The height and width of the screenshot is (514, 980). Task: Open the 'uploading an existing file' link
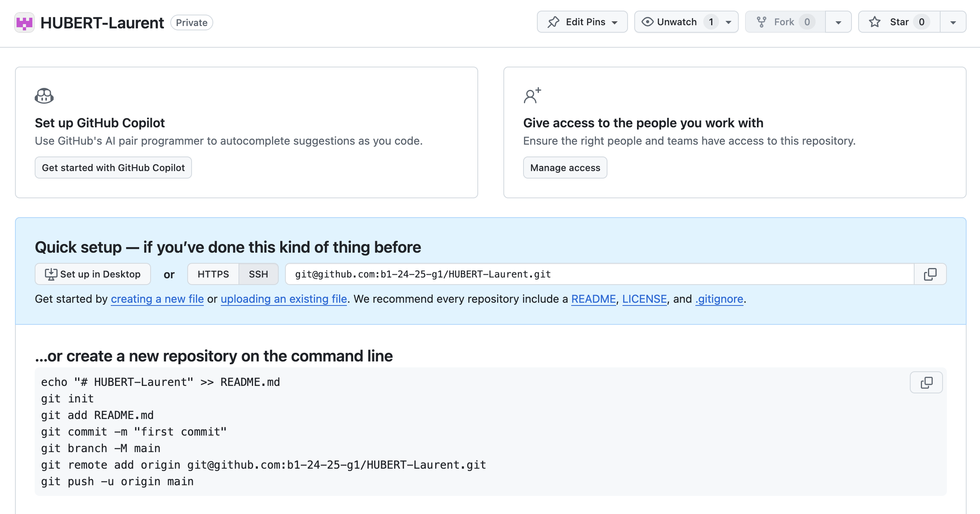[x=283, y=299]
